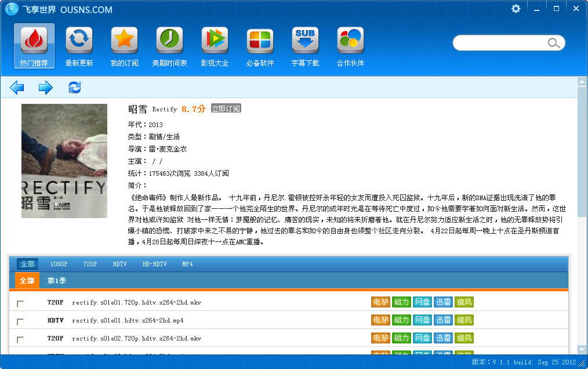Click the scrollbar down arrow

[582, 349]
